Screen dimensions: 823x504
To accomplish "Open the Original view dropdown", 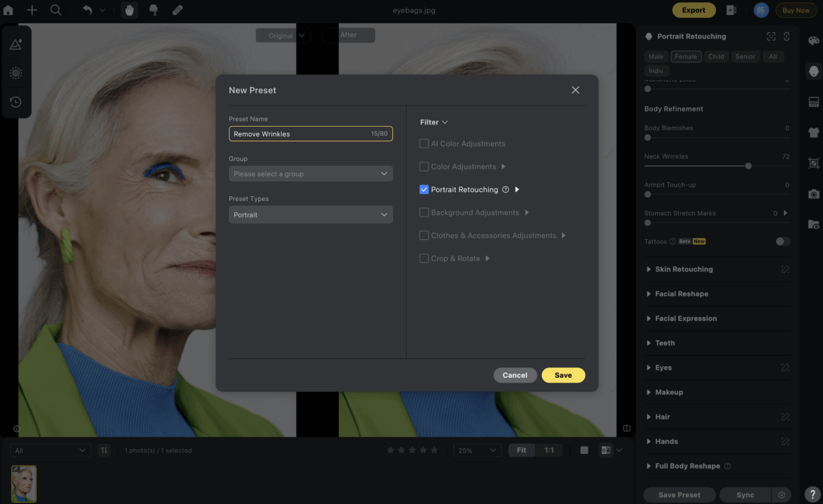I will (283, 36).
